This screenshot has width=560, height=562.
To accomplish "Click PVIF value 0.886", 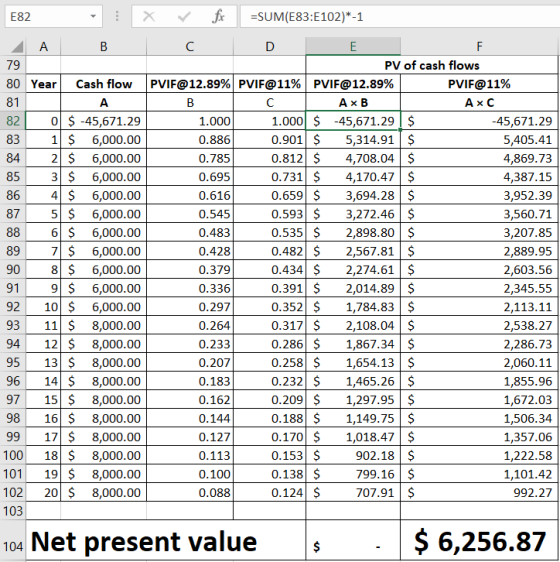I will point(190,139).
